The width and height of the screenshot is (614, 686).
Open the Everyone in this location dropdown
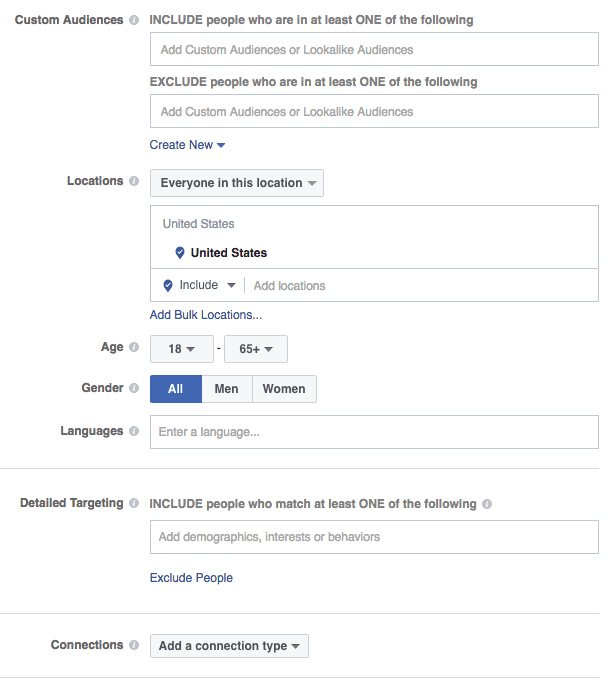coord(237,183)
